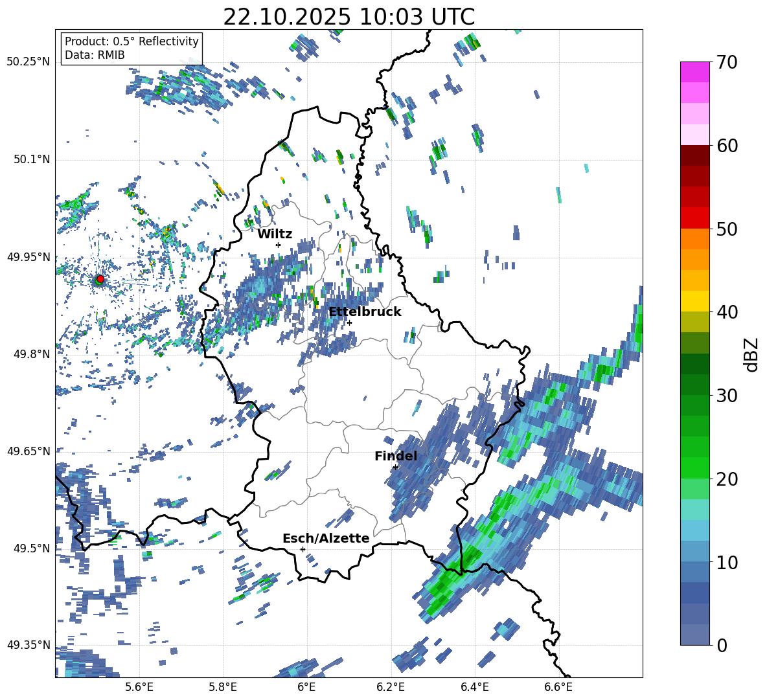Click the colorbar tick value 60
Viewport: 767px width, 700px height.
tap(727, 145)
